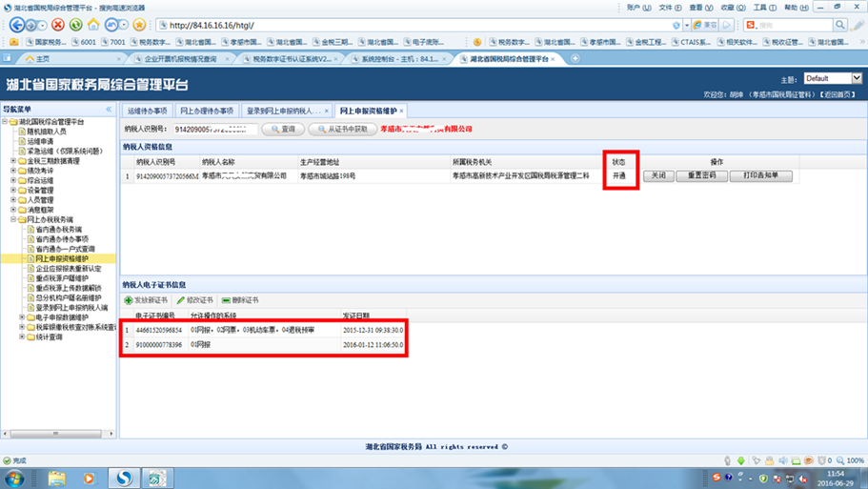Image resolution: width=868 pixels, height=489 pixels.
Task: Click the 重置密码 button
Action: click(x=701, y=175)
